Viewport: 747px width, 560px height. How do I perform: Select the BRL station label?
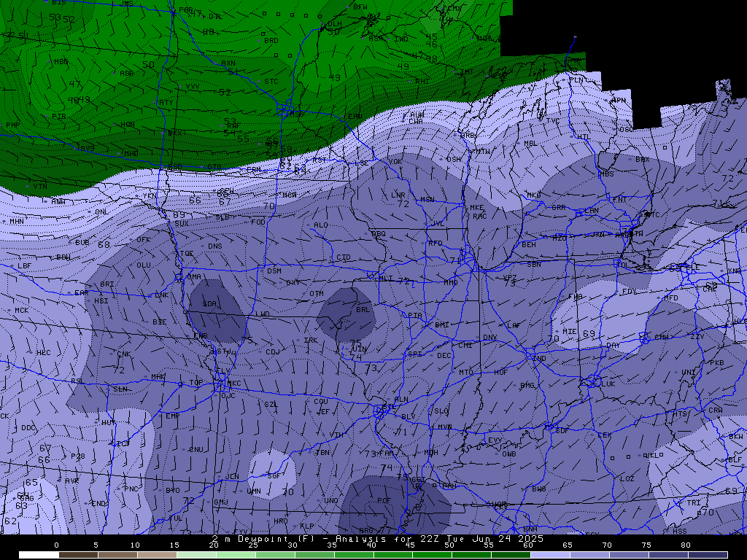coord(363,309)
